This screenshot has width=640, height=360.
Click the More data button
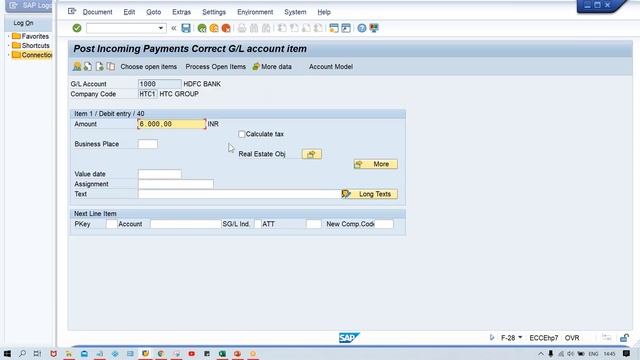click(272, 67)
